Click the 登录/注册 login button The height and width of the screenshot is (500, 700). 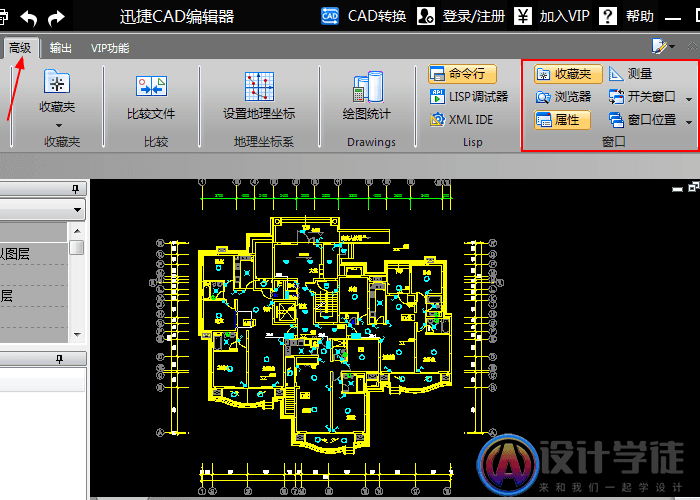point(474,17)
